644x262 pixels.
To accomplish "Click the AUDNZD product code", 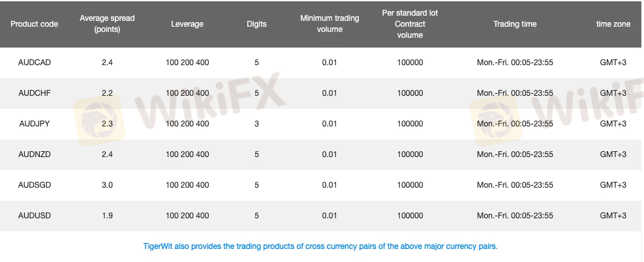I will pos(35,154).
